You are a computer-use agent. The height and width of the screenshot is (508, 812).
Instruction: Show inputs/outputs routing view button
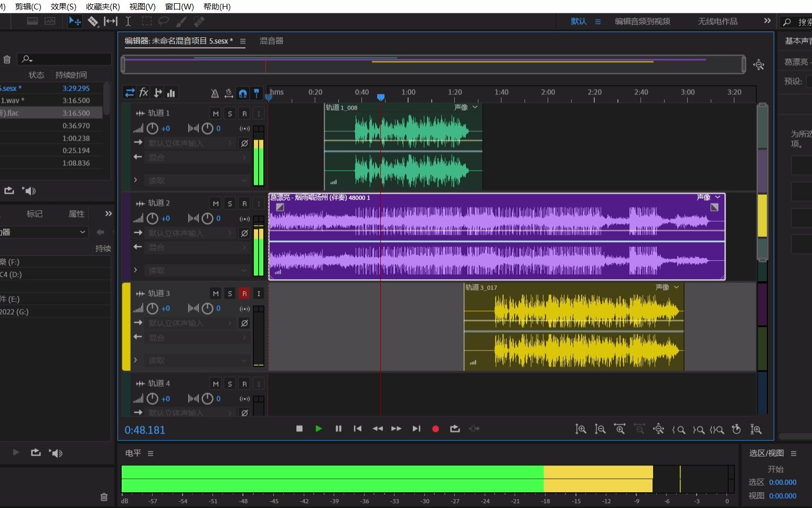130,93
